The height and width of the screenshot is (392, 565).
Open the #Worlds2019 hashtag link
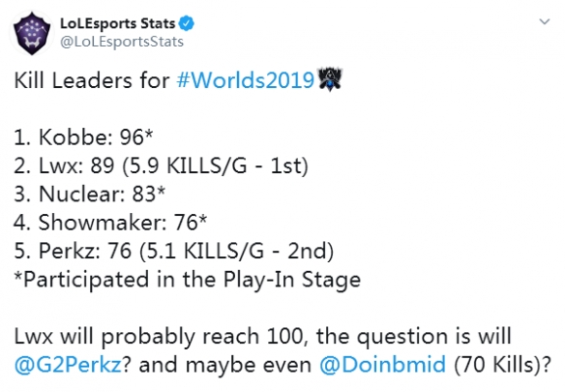point(246,80)
